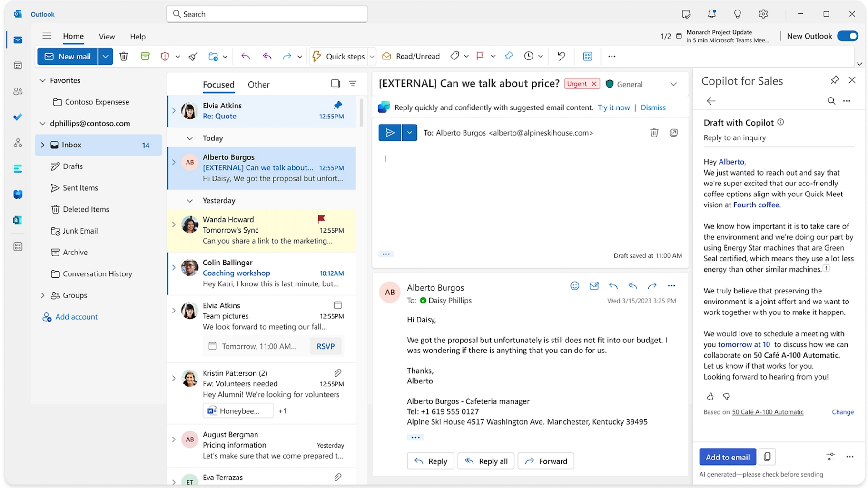The width and height of the screenshot is (868, 488).
Task: Open the To Do checkmark app
Action: (18, 117)
